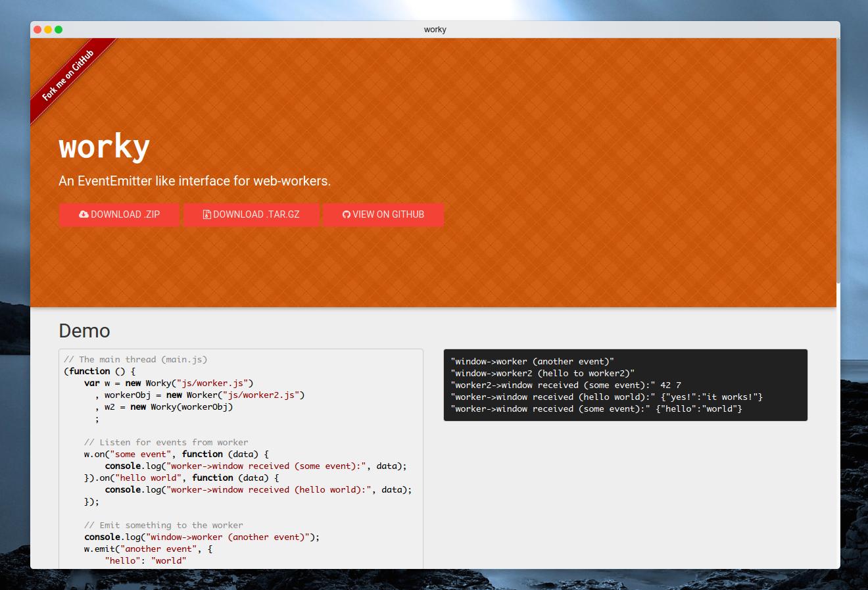Click the Download .TAR.GZ button
Screen dimensions: 868x590
click(251, 214)
